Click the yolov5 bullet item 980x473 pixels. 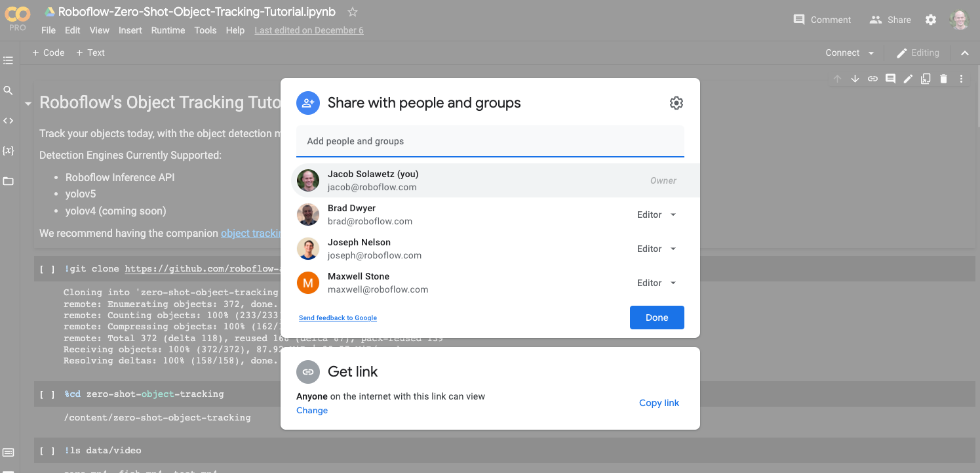click(x=81, y=194)
